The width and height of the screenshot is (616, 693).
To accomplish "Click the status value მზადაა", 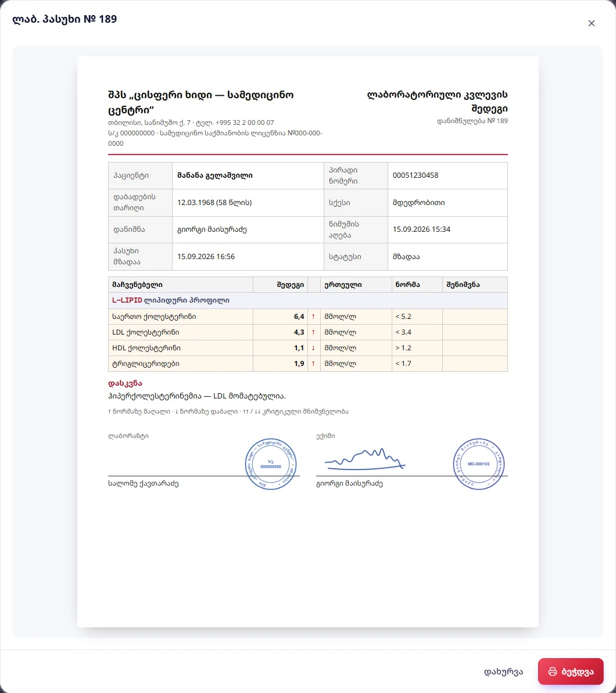I will click(406, 256).
